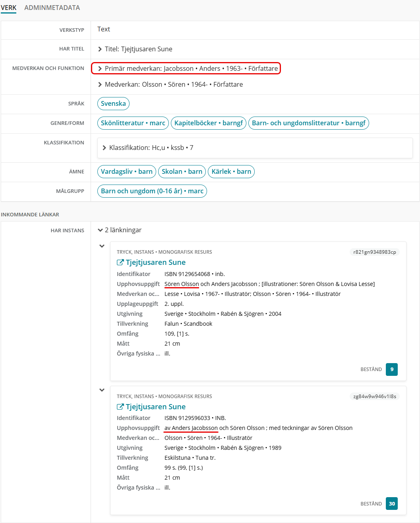Open the Skönlitteratur • marc genre chip

[x=133, y=123]
